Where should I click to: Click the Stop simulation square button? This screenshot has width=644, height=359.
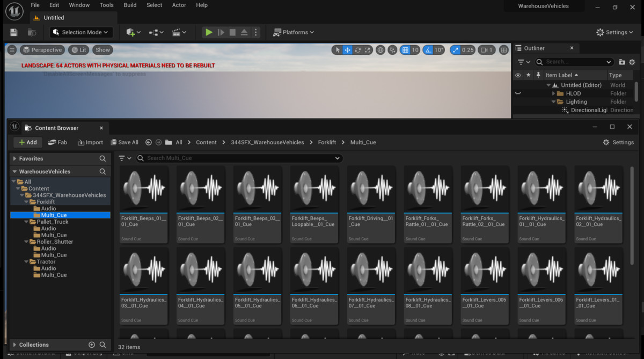(x=232, y=32)
